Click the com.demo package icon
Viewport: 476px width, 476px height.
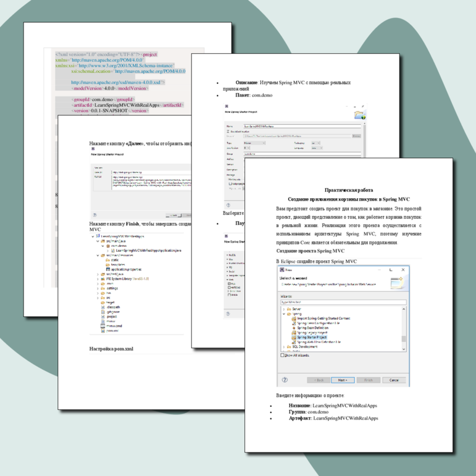[107, 245]
